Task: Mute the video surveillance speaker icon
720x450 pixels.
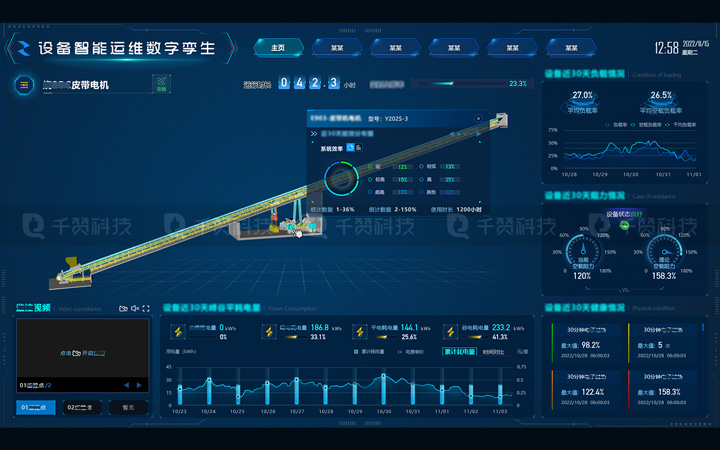Action: pyautogui.click(x=135, y=308)
